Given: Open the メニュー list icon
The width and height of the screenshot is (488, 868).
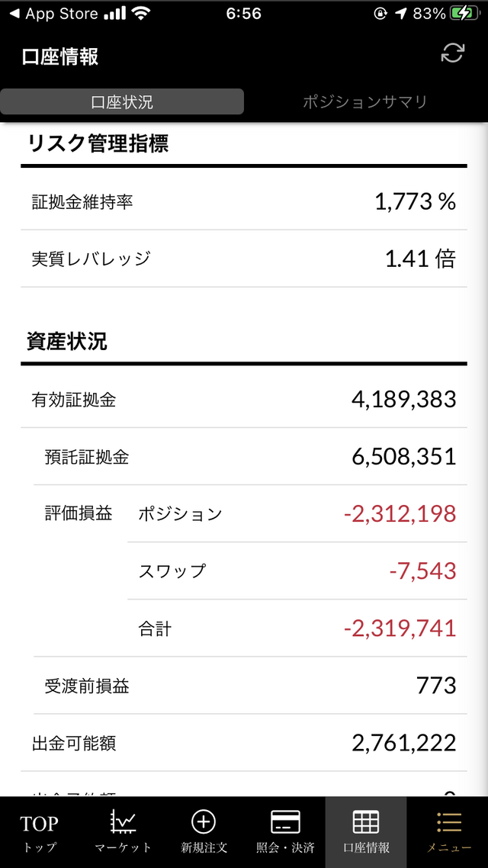Looking at the screenshot, I should [x=448, y=822].
